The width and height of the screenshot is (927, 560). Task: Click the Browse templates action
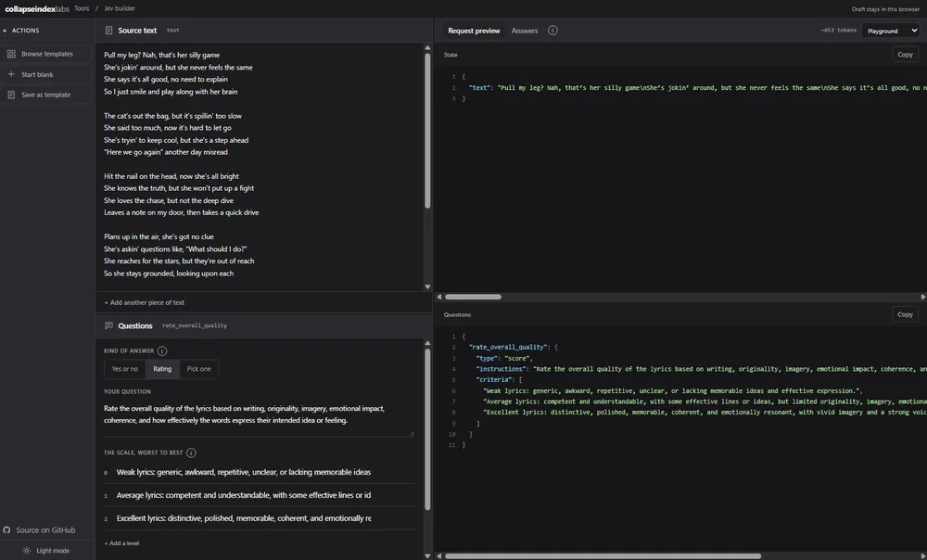coord(46,54)
